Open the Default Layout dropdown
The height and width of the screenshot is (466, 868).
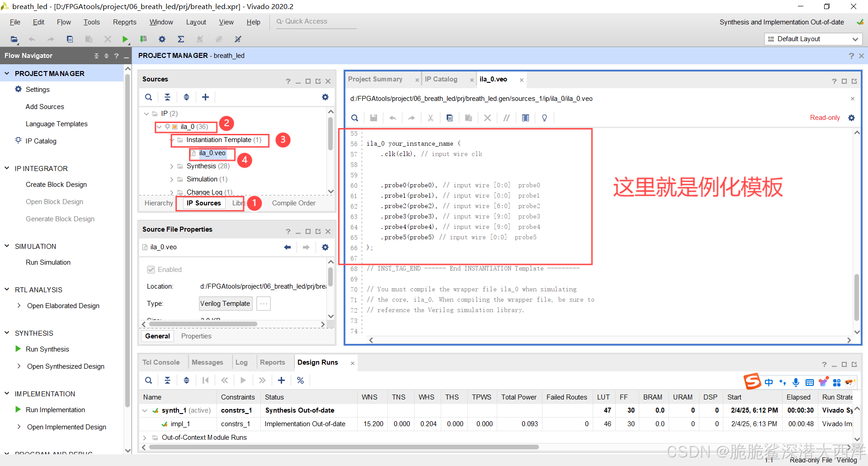pos(813,39)
